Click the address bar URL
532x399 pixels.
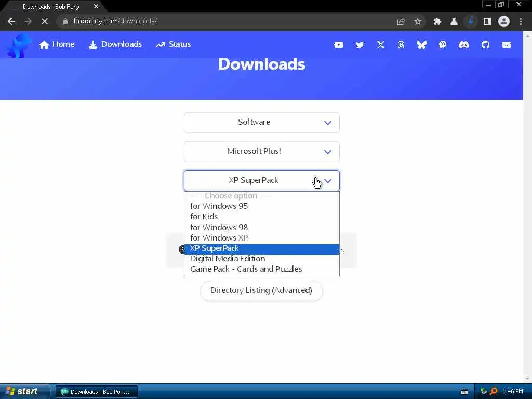pos(115,21)
